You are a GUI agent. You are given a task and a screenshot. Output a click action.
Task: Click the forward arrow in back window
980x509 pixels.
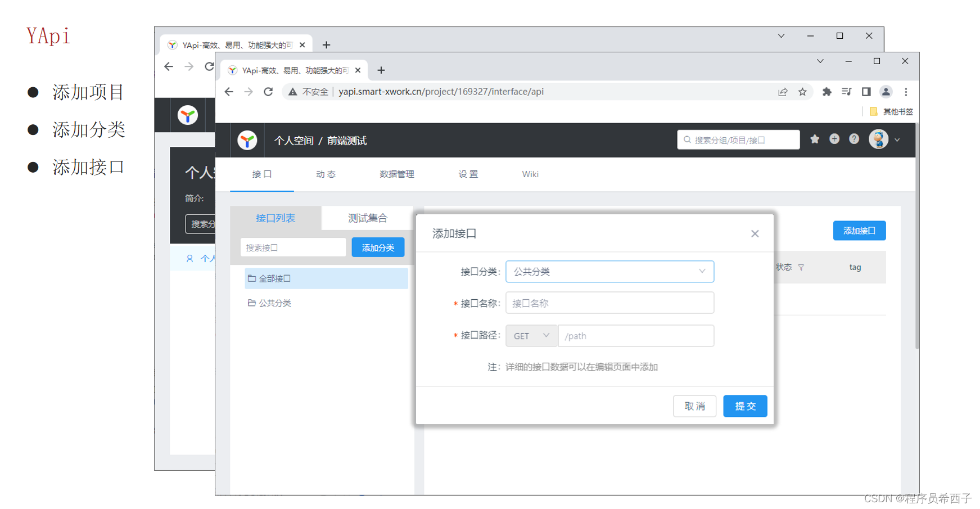click(x=189, y=66)
